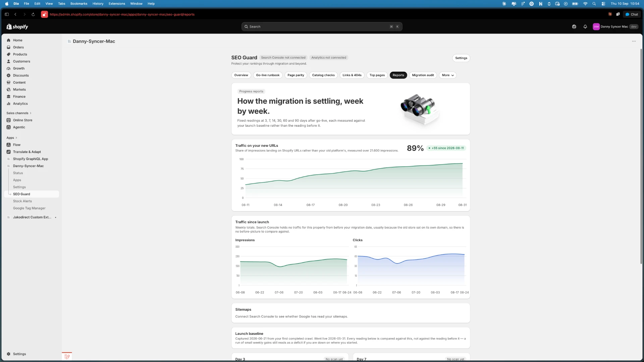This screenshot has width=644, height=362.
Task: Switch to the Go-live runbook tab
Action: [268, 75]
